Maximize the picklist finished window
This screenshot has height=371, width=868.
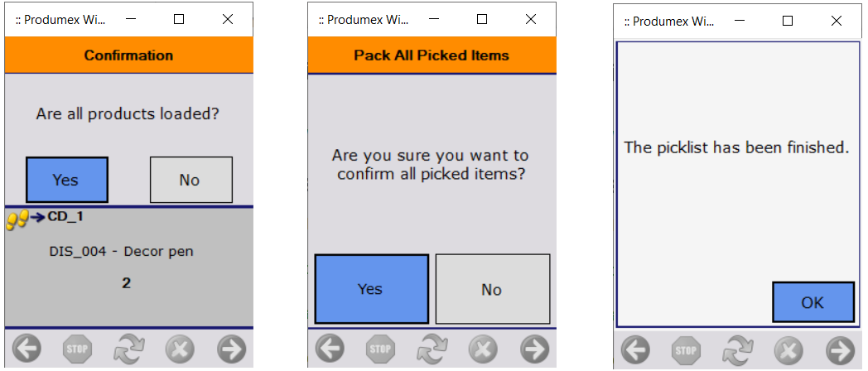pos(788,21)
